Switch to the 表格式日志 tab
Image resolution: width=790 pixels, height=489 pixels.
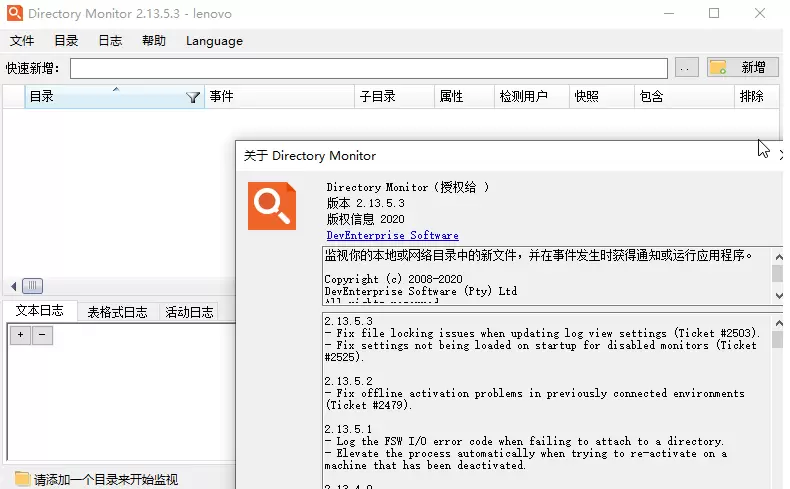tap(117, 312)
